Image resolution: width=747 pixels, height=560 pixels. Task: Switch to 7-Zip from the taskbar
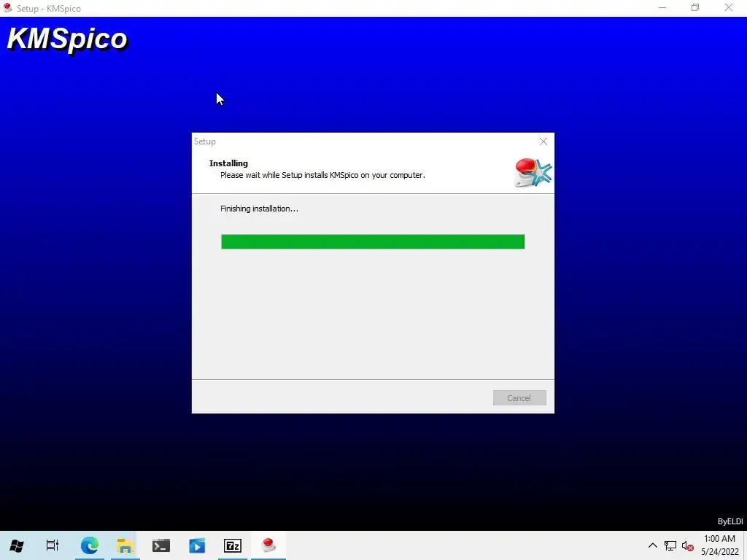pos(233,545)
